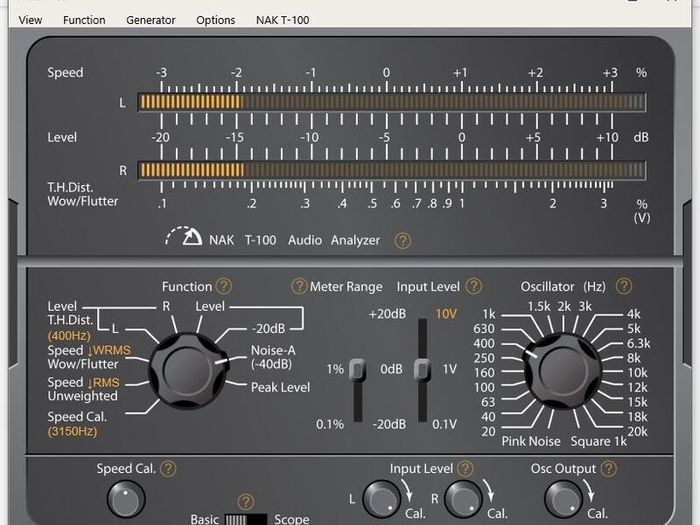Select the 6.3k oscillator frequency label
The height and width of the screenshot is (525, 700).
638,343
